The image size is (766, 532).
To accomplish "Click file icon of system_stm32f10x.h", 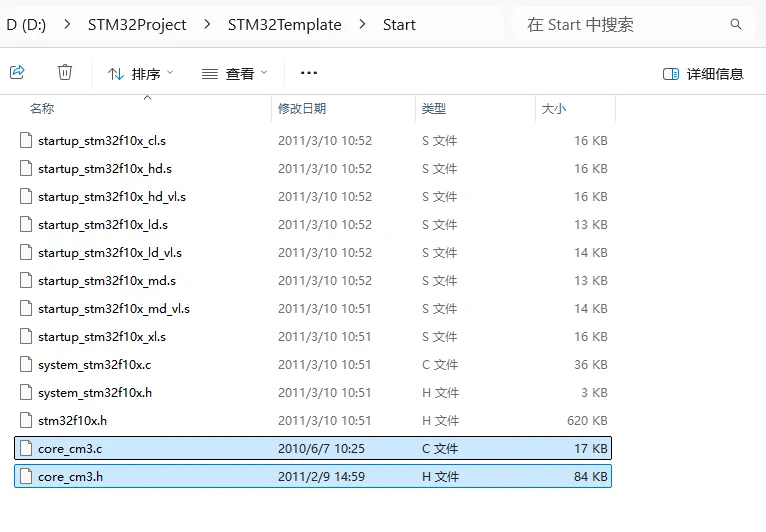I will pyautogui.click(x=26, y=392).
